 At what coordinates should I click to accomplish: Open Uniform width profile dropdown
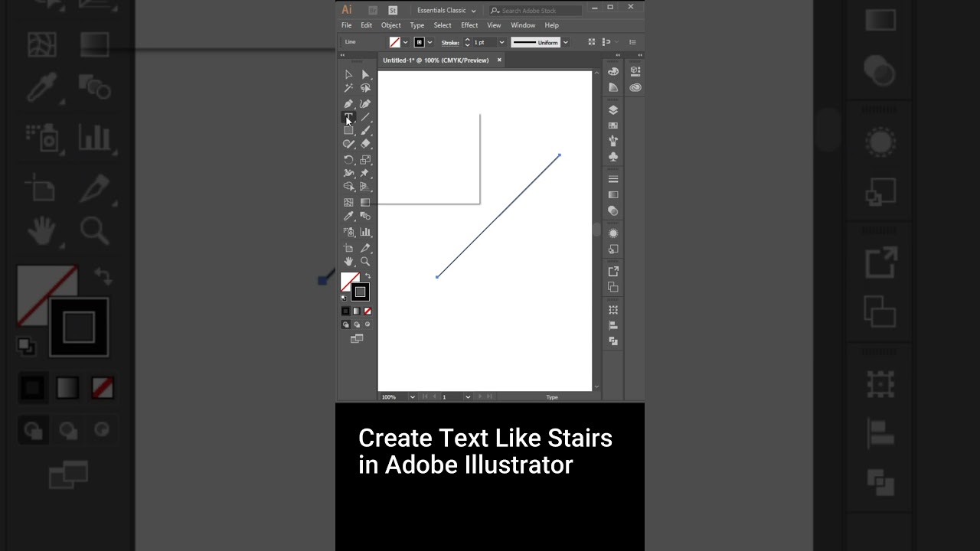(566, 43)
